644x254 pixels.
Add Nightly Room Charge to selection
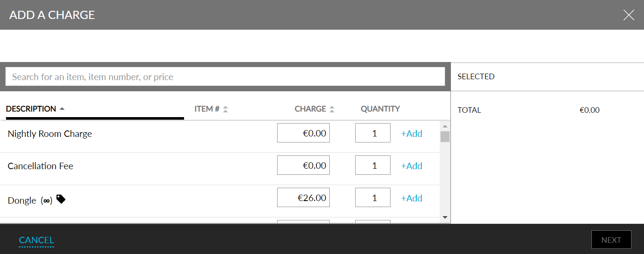pos(412,133)
